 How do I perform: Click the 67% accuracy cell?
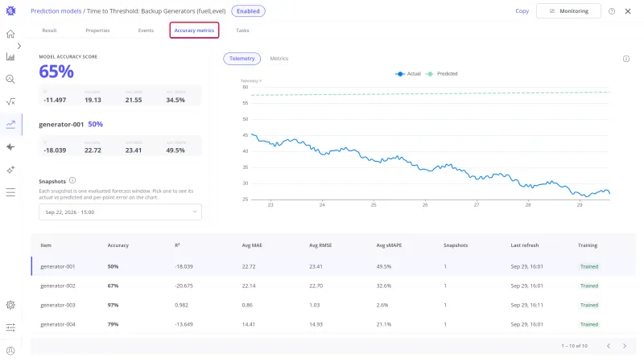(113, 286)
